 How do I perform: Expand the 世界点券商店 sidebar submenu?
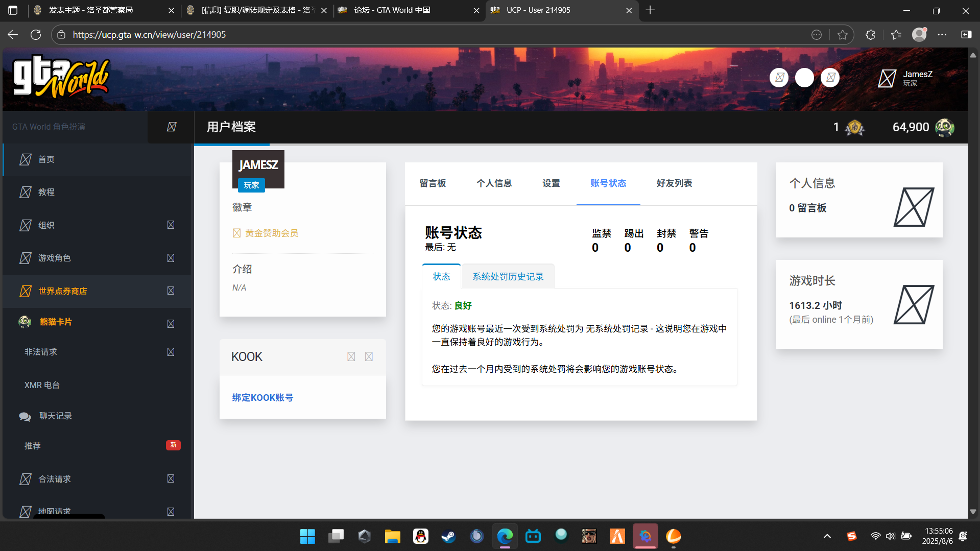point(171,291)
